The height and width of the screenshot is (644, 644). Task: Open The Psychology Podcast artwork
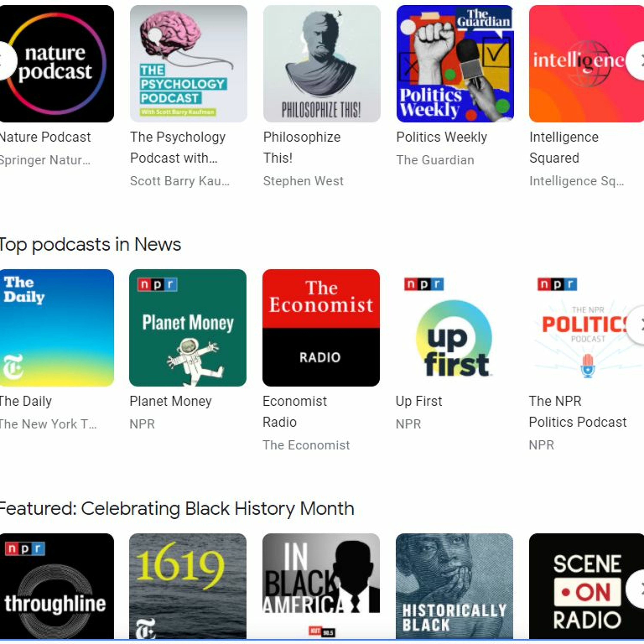click(x=188, y=64)
